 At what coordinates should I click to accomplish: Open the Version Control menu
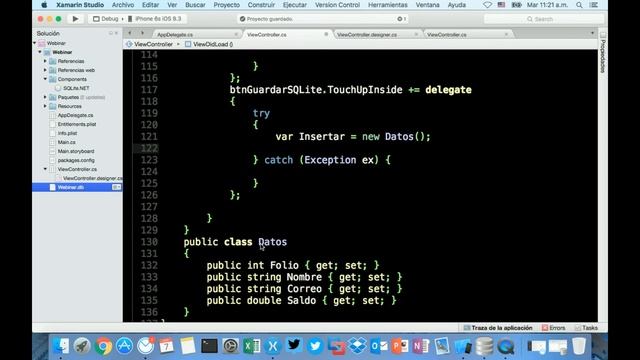pyautogui.click(x=337, y=5)
